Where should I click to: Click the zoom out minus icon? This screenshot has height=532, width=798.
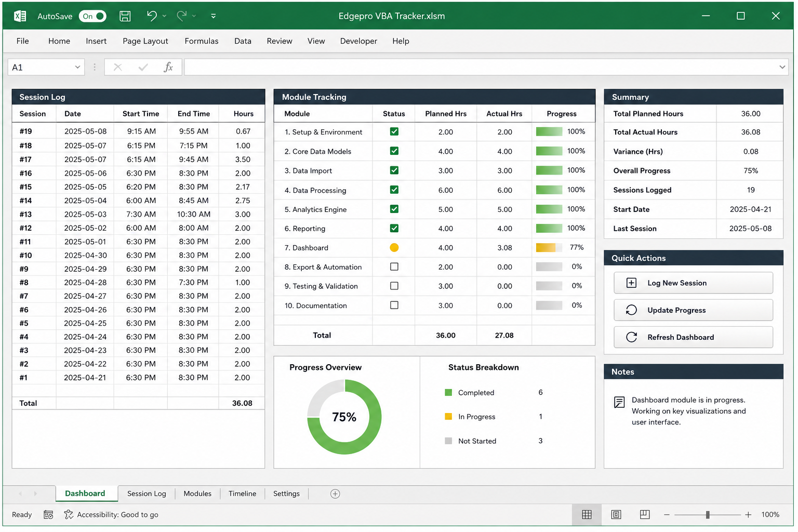click(667, 515)
